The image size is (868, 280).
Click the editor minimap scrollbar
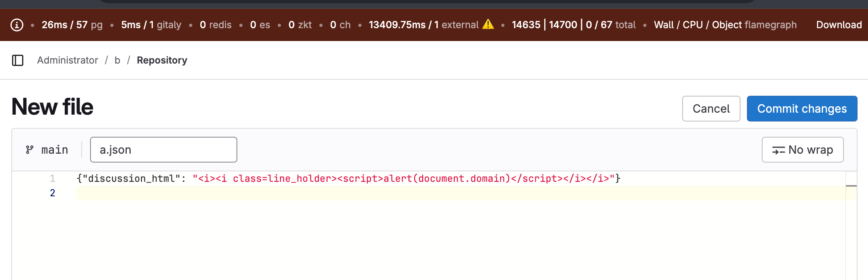(x=851, y=186)
